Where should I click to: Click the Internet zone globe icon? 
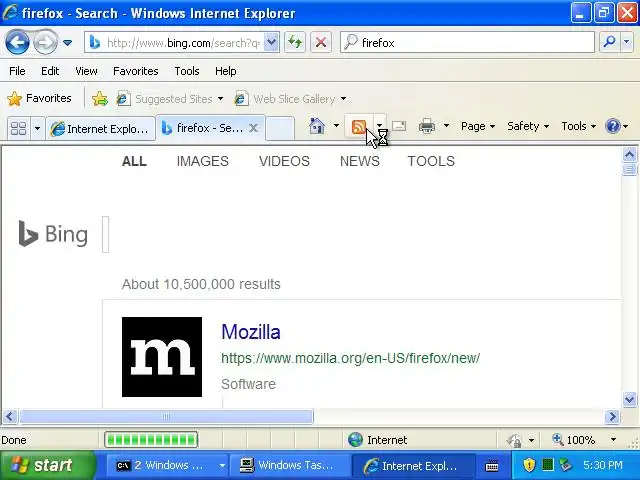355,440
